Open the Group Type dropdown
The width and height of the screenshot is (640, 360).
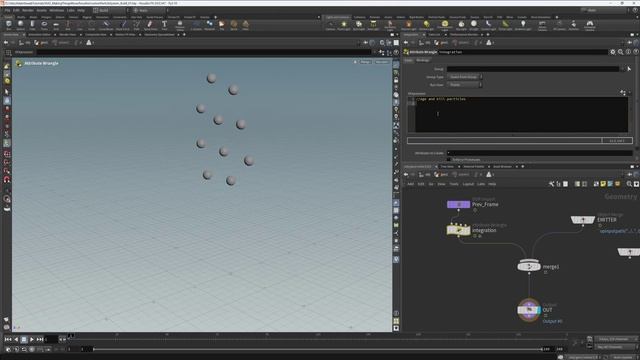(465, 77)
